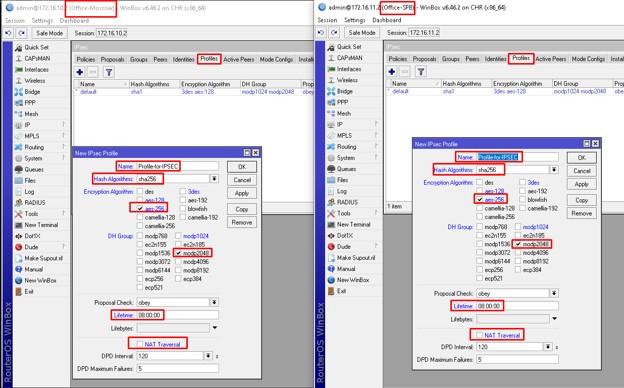The width and height of the screenshot is (624, 388).
Task: Switch to the Peers tab in Office-Moscow window
Action: click(160, 59)
